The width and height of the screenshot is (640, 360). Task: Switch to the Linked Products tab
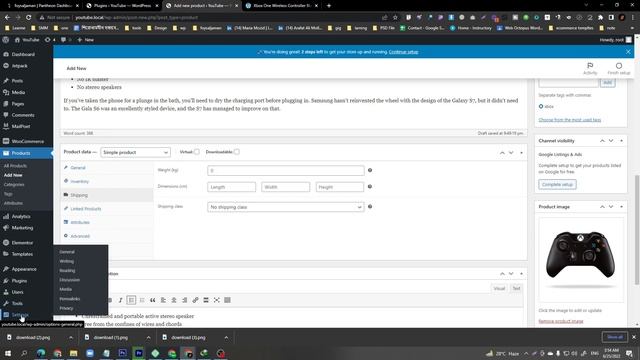[x=86, y=209]
